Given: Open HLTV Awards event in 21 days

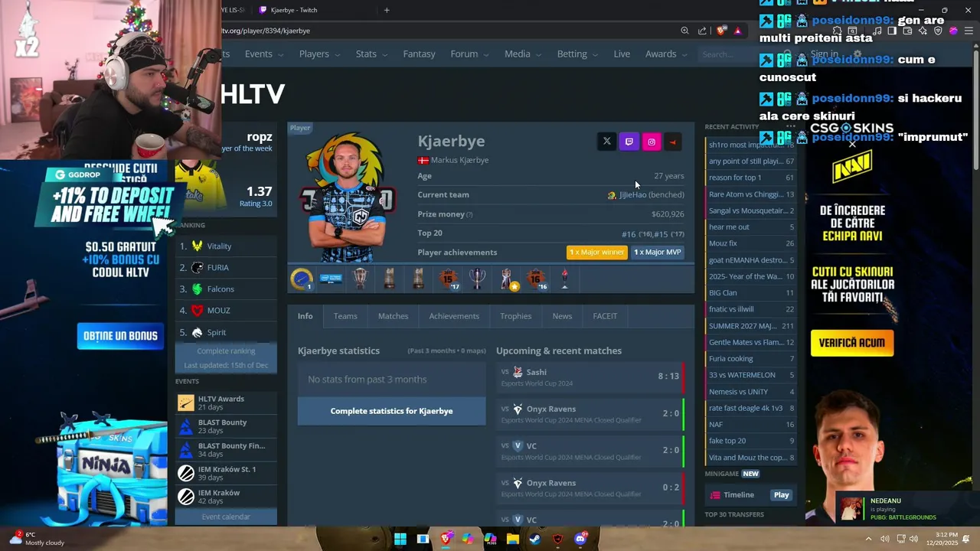Looking at the screenshot, I should click(226, 403).
